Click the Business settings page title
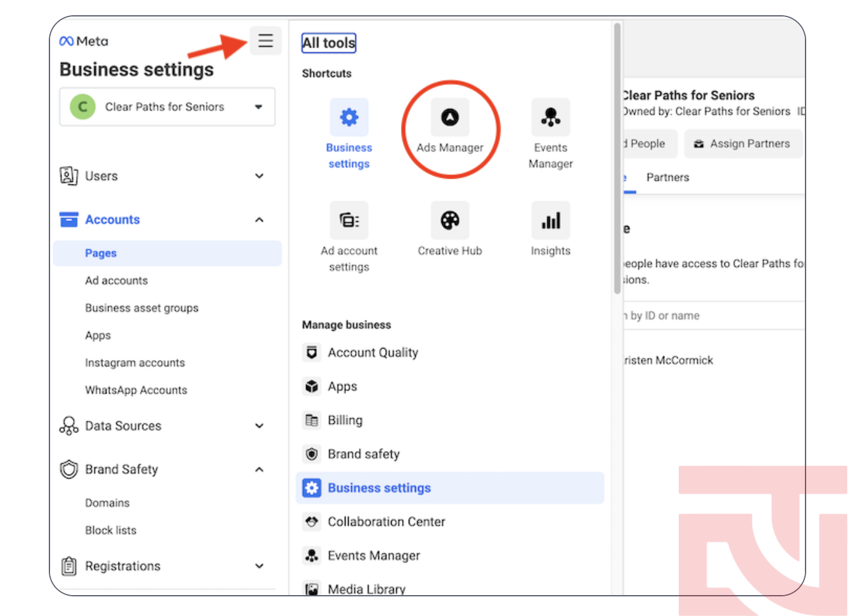The image size is (848, 616). [x=137, y=70]
